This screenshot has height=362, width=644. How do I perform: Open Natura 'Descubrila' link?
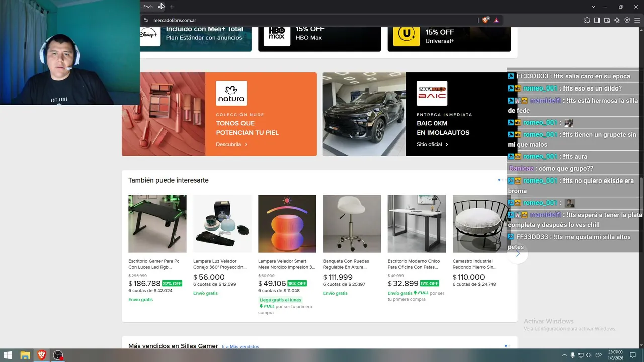pyautogui.click(x=231, y=144)
